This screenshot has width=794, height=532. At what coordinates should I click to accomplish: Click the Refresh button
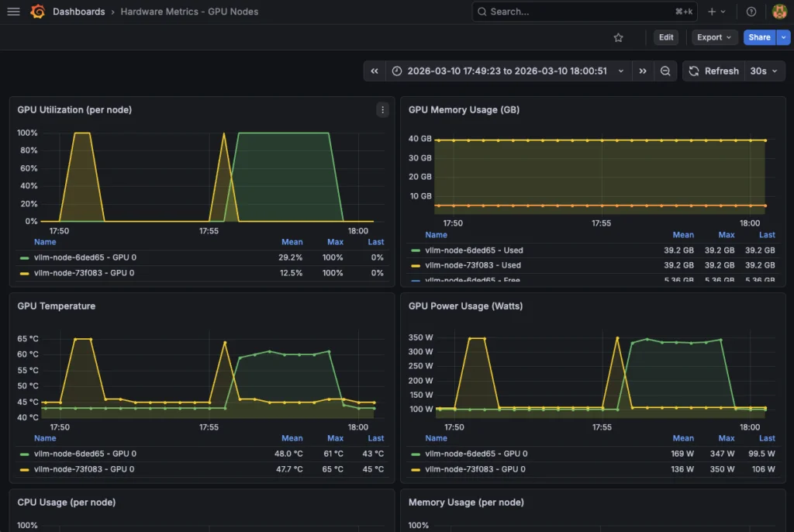[713, 71]
